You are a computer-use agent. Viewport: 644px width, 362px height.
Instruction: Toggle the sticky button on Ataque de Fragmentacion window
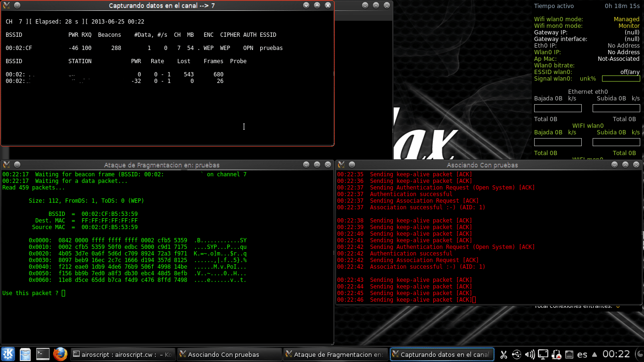click(17, 165)
